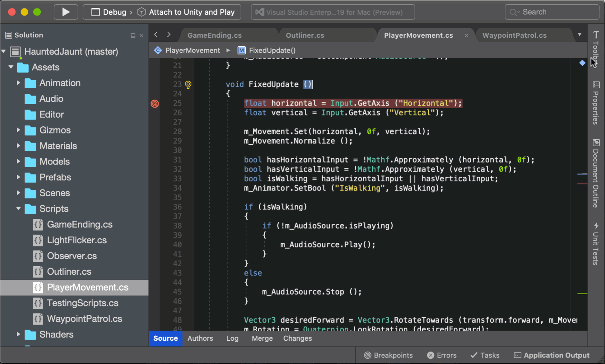Screen dimensions: 605x364
Task: Click the lightbulb quick-fix icon on line 23
Action: pos(188,85)
